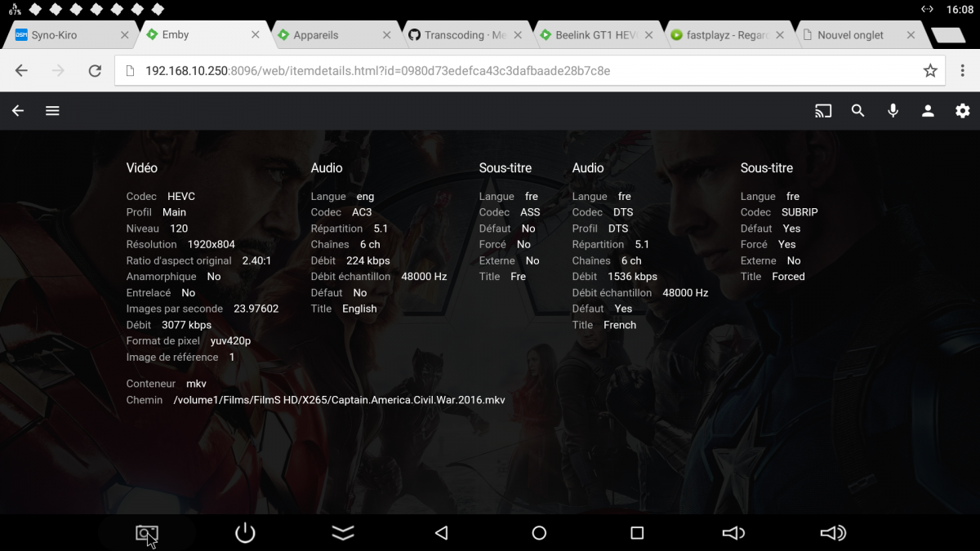Close the Appareils tab
980x551 pixels.
click(387, 35)
